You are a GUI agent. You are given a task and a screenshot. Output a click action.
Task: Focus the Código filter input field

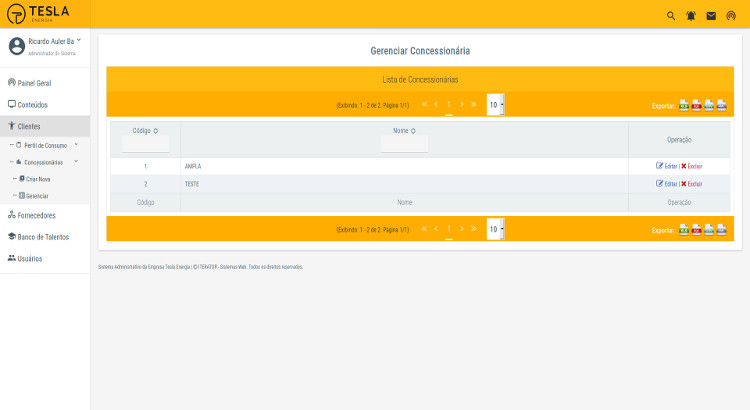click(x=145, y=144)
